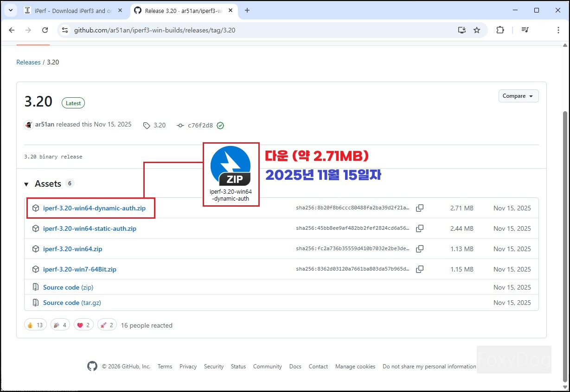Open a new browser tab
Viewport: 570px width, 392px height.
pos(247,10)
